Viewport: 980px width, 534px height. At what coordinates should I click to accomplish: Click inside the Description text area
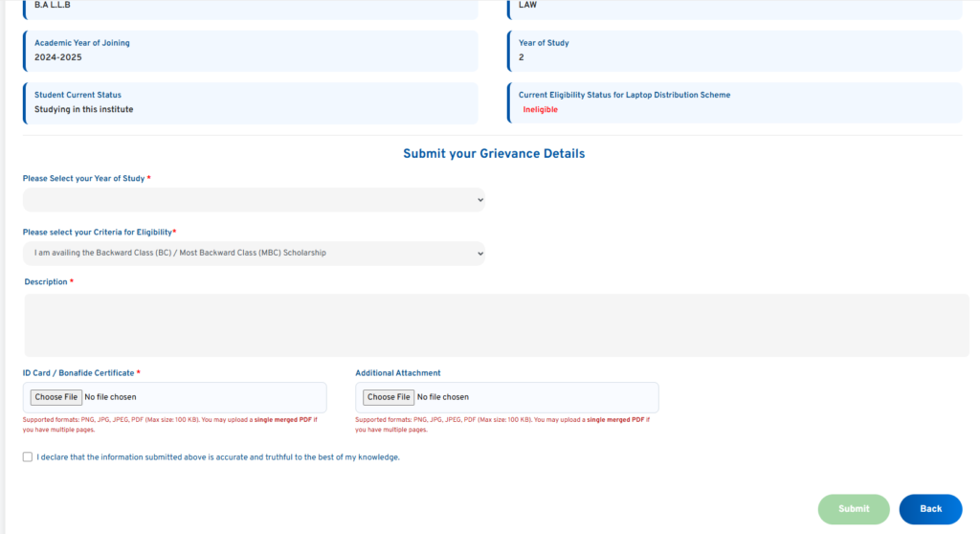[496, 325]
